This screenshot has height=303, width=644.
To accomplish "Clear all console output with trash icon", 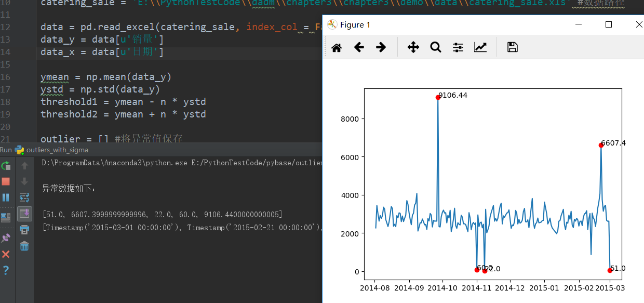I will click(24, 246).
